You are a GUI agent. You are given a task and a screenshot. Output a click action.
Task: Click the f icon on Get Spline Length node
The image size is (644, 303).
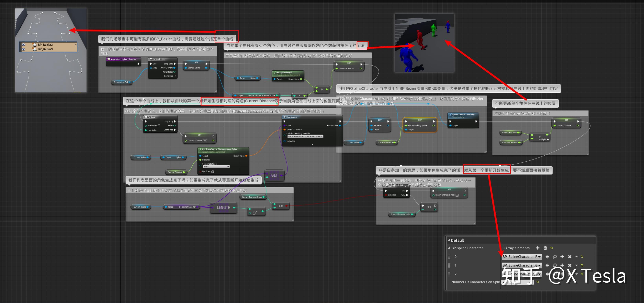[275, 72]
